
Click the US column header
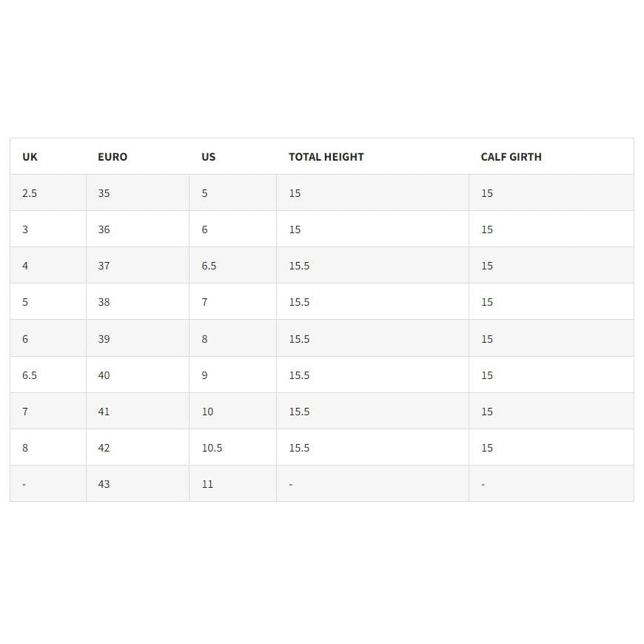pos(209,157)
